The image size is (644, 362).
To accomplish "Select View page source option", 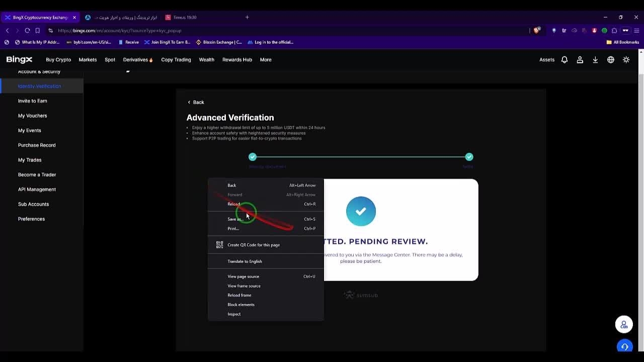I will [x=243, y=277].
